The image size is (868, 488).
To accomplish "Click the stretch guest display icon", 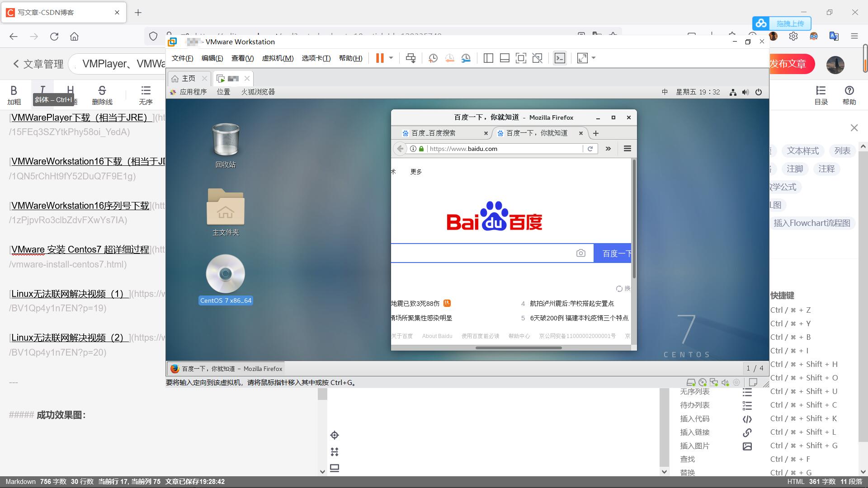I will click(x=583, y=58).
